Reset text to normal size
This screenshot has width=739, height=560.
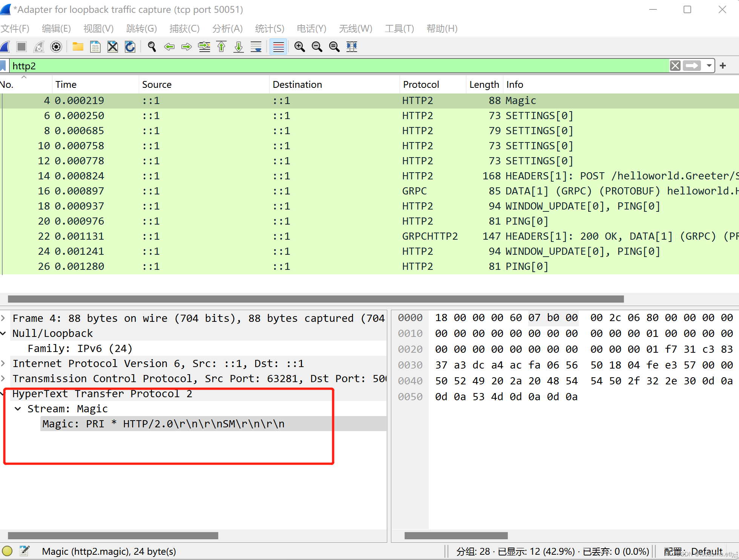pyautogui.click(x=334, y=47)
